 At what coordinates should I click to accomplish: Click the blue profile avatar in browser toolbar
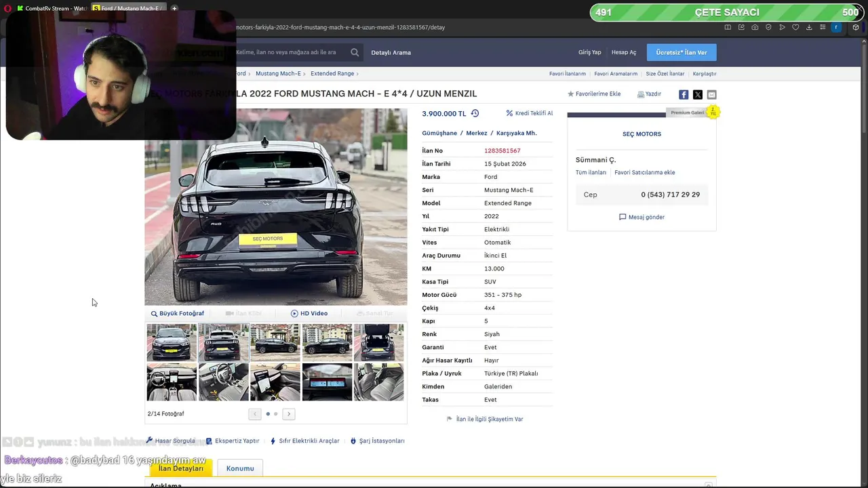[x=836, y=27]
